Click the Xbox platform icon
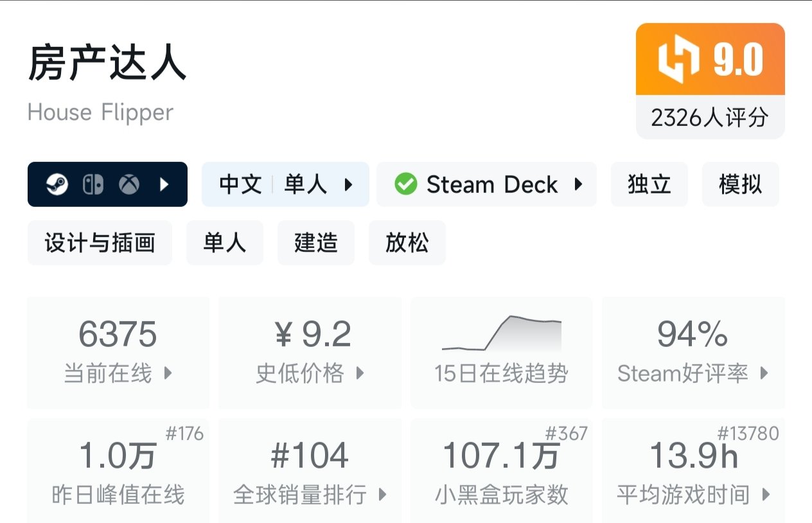This screenshot has width=812, height=523. click(129, 185)
